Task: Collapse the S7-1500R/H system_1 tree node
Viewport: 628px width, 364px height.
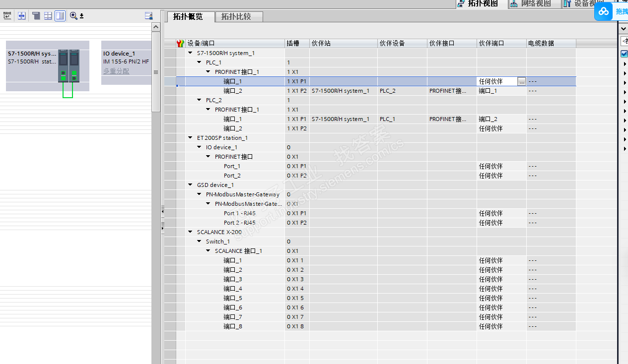Action: (x=191, y=53)
